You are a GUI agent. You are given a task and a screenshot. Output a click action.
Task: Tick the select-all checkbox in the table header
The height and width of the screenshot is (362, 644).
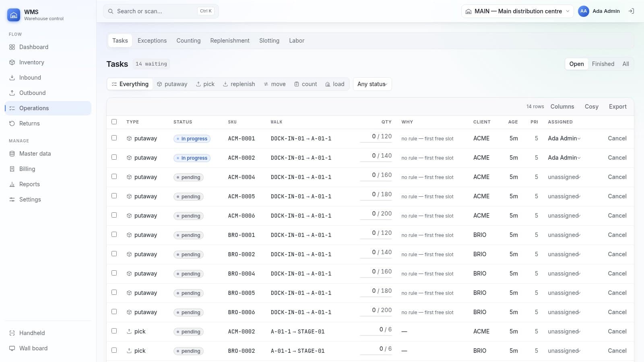tap(114, 121)
